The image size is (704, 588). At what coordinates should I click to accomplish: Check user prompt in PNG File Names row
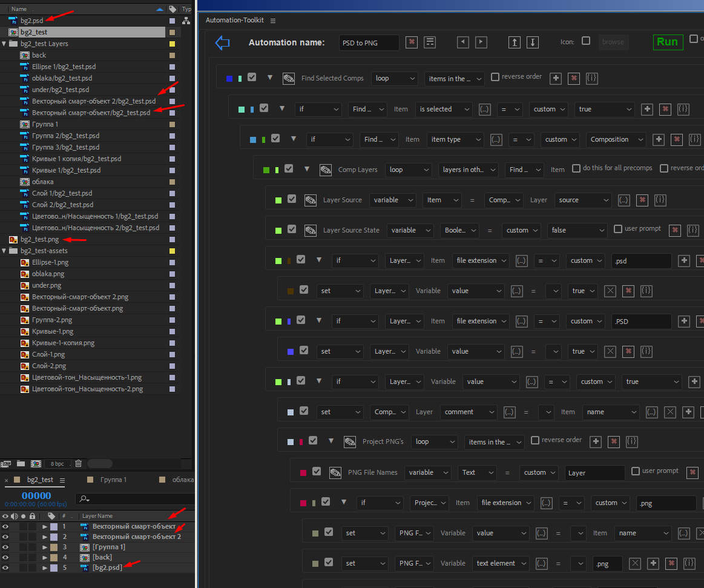pos(636,471)
